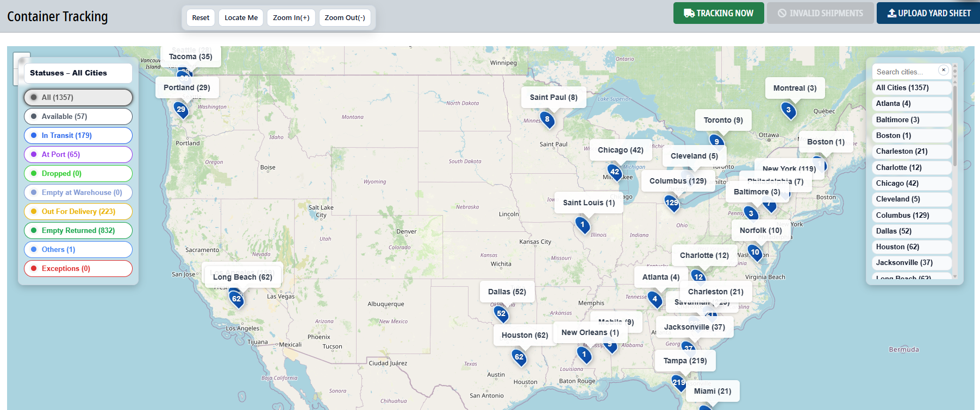The width and height of the screenshot is (980, 410).
Task: Click the Houston map pin marked 62
Action: [519, 357]
